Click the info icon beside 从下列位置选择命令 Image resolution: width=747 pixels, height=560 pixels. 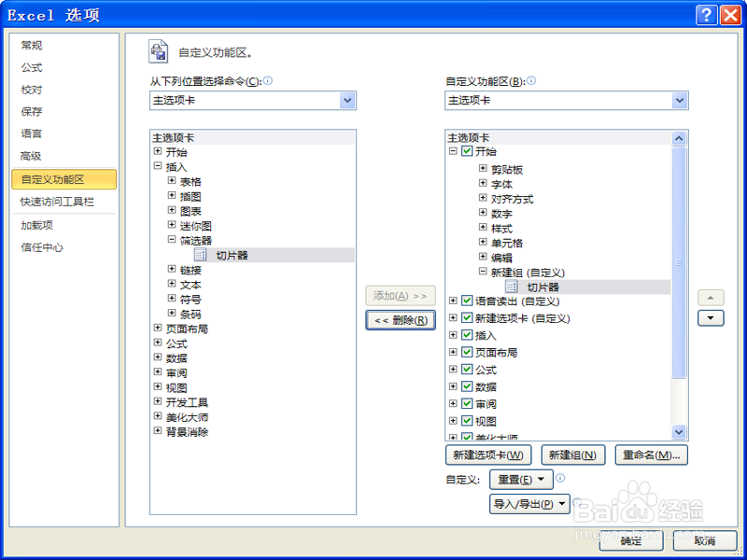coord(268,80)
